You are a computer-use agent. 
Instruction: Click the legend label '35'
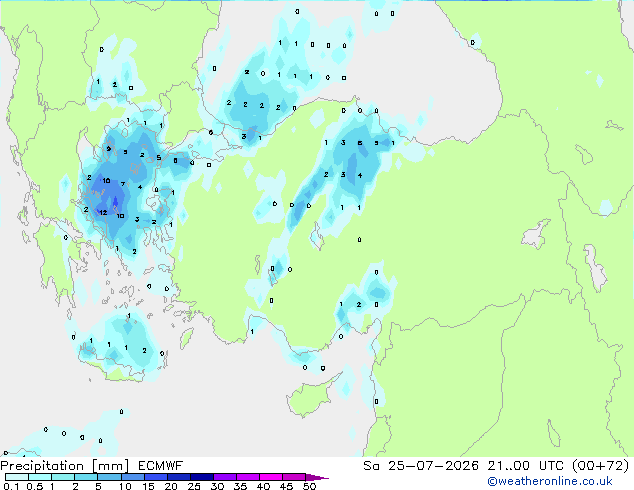pos(240,486)
